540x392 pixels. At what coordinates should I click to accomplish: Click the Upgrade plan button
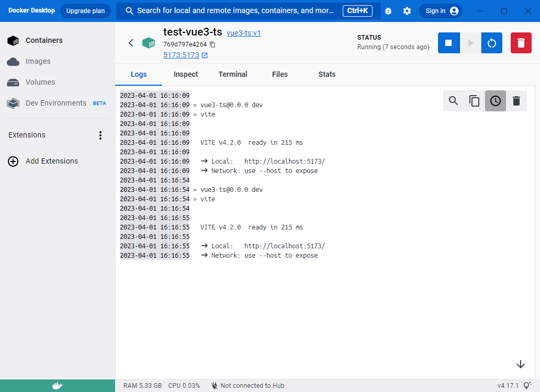[x=85, y=10]
